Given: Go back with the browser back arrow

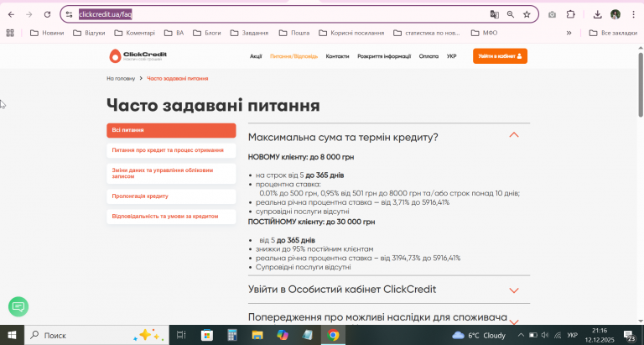Looking at the screenshot, I should (x=11, y=14).
